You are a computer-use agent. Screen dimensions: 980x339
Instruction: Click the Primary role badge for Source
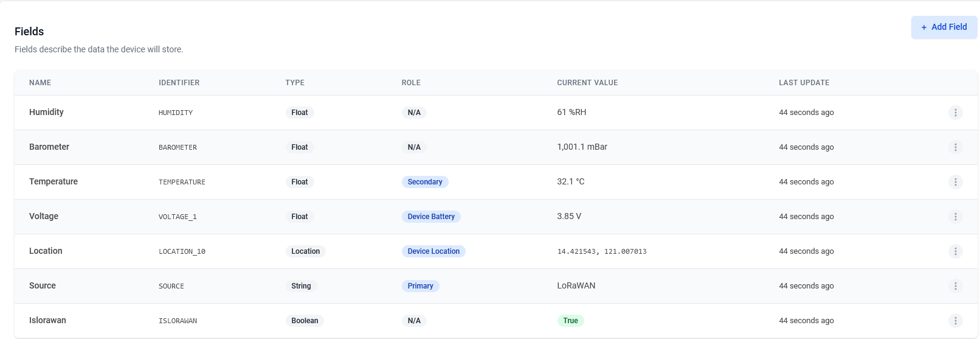point(420,286)
